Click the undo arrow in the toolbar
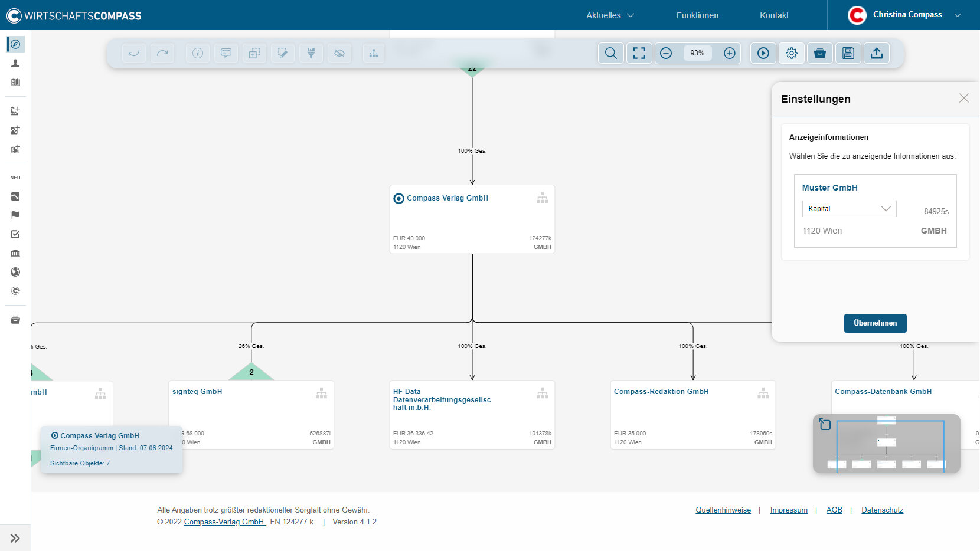Screen dimensions: 980x551 pyautogui.click(x=134, y=53)
